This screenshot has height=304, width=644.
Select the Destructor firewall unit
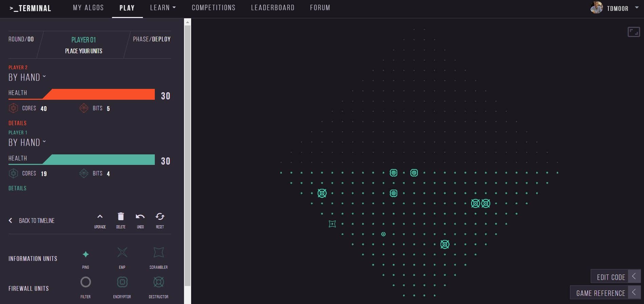pyautogui.click(x=159, y=282)
